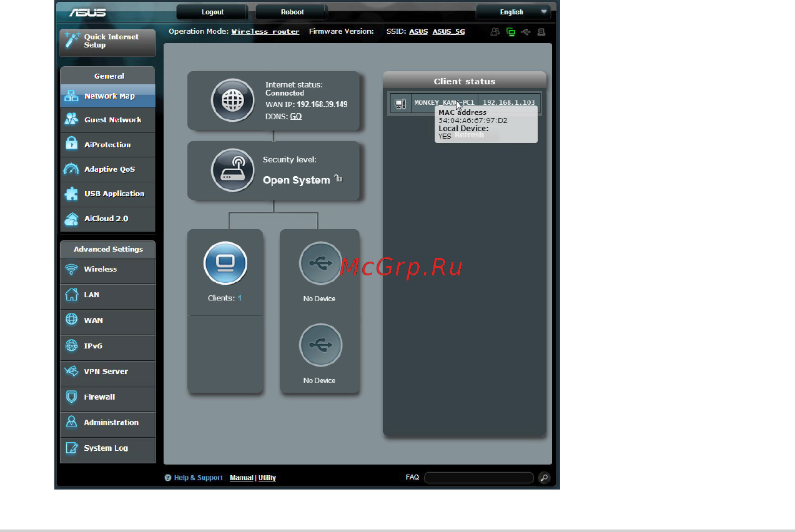Viewport: 795px width, 532px height.
Task: Click the Network Map icon
Action: [72, 96]
